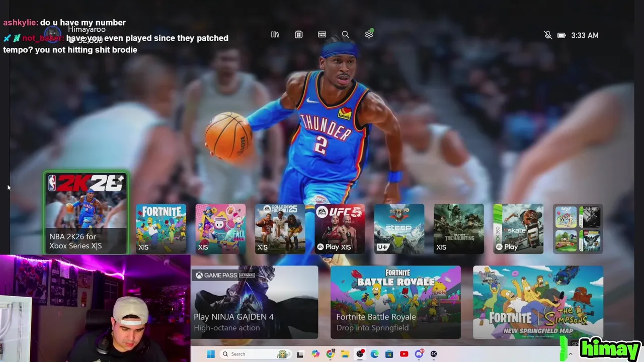644x362 pixels.
Task: Click the 3:33 AM clock
Action: coord(585,35)
